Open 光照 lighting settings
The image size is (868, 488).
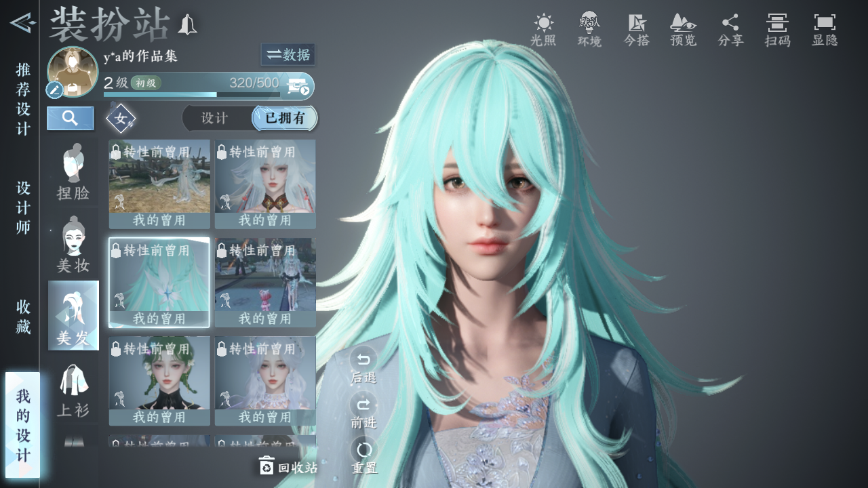tap(543, 30)
